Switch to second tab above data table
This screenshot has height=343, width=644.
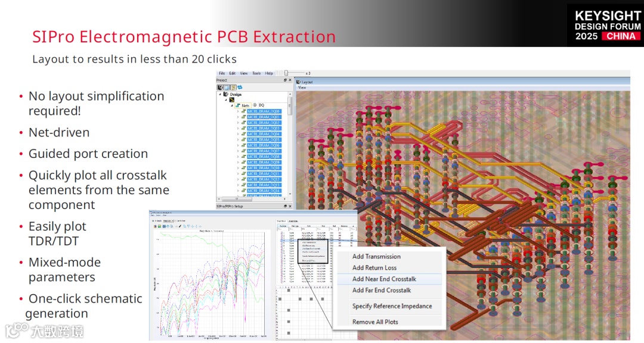tap(293, 221)
